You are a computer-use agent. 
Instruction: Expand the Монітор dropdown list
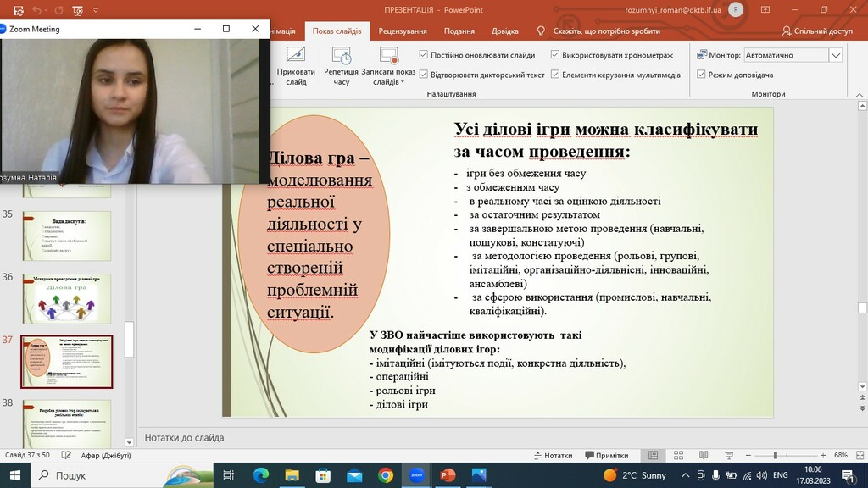pyautogui.click(x=835, y=55)
